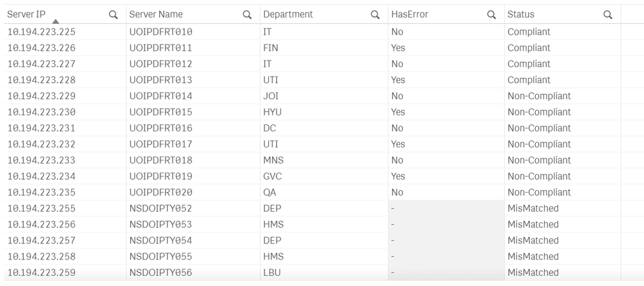Click server name NSDOIPTY052
Viewport: 644px width, 286px height.
coord(161,209)
